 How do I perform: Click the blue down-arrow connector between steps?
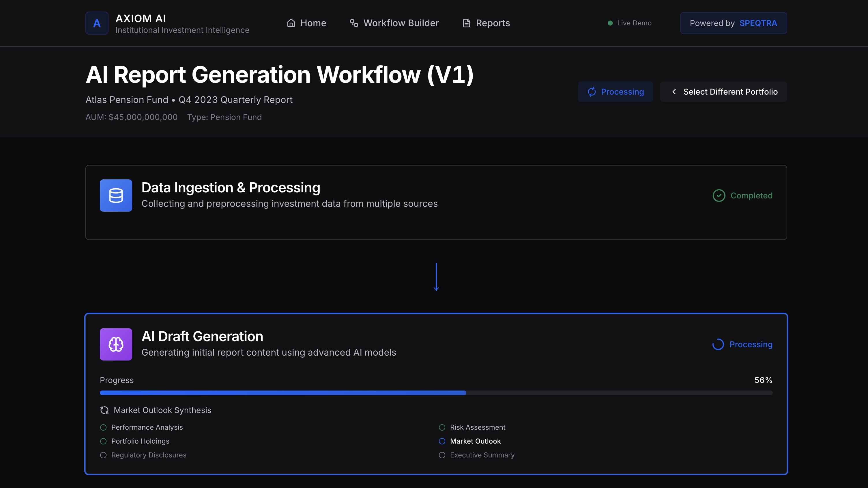436,277
